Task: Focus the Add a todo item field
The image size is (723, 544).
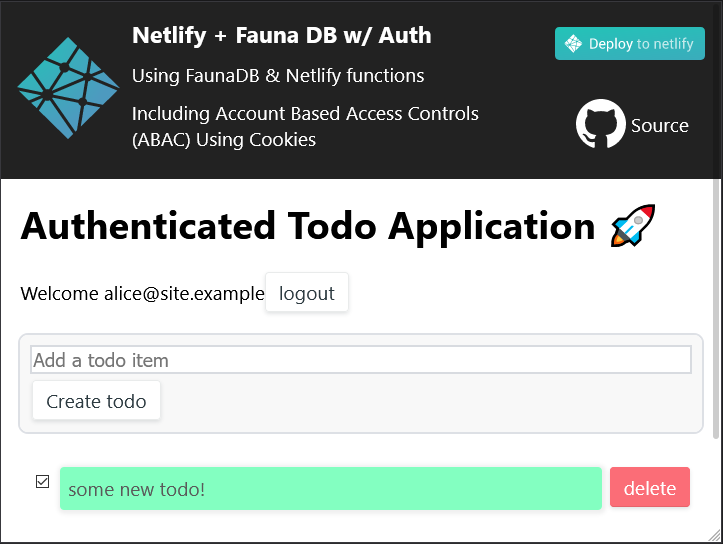Action: (x=361, y=360)
